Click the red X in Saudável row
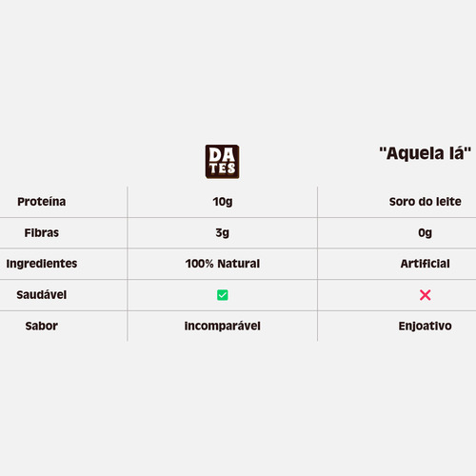476x476 pixels. click(x=425, y=295)
